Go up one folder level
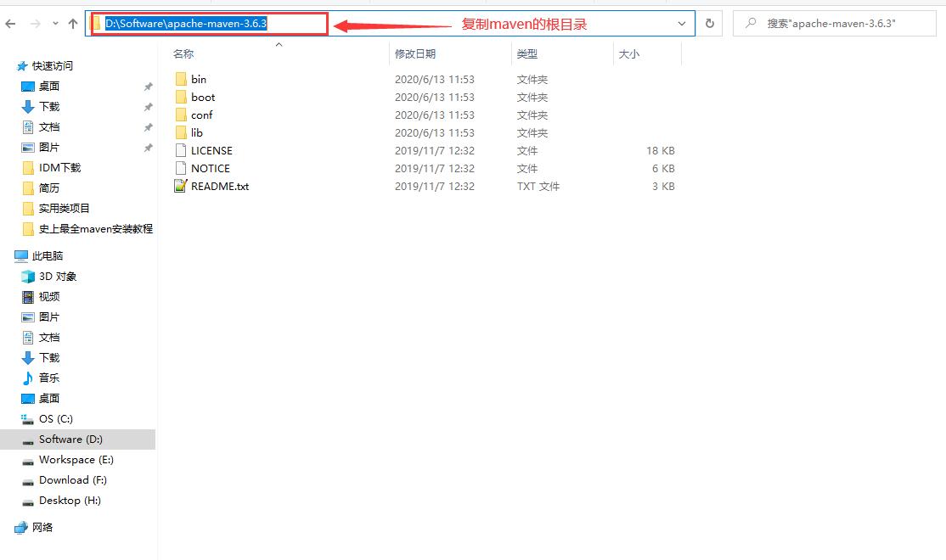The height and width of the screenshot is (560, 946). [x=73, y=24]
